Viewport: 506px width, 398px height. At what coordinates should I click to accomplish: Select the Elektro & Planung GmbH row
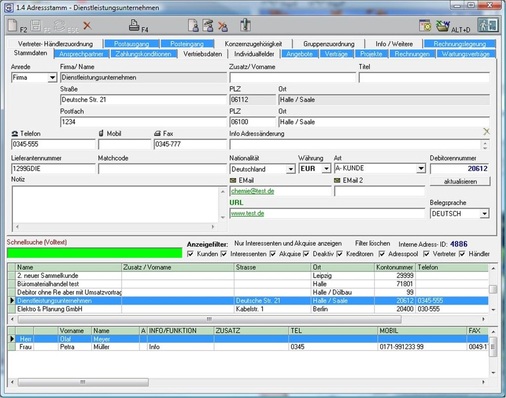248,309
